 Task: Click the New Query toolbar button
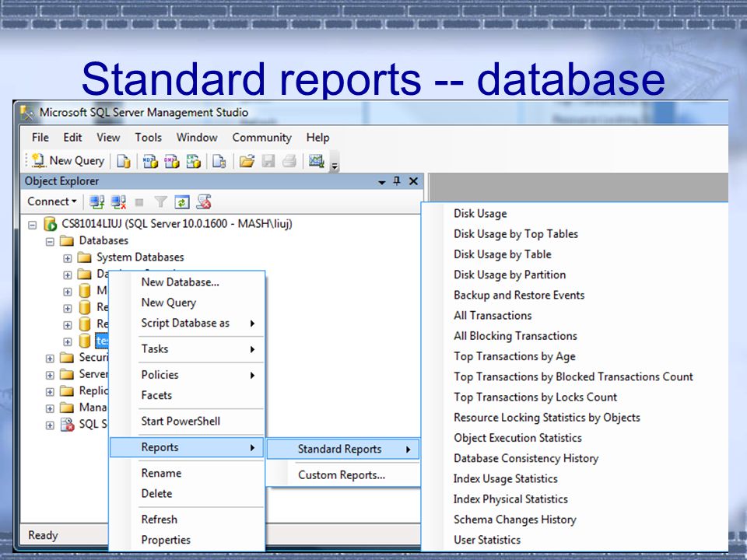click(68, 161)
